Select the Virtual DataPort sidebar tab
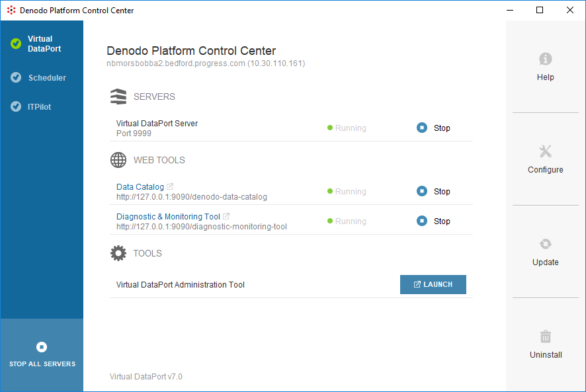 tap(40, 44)
